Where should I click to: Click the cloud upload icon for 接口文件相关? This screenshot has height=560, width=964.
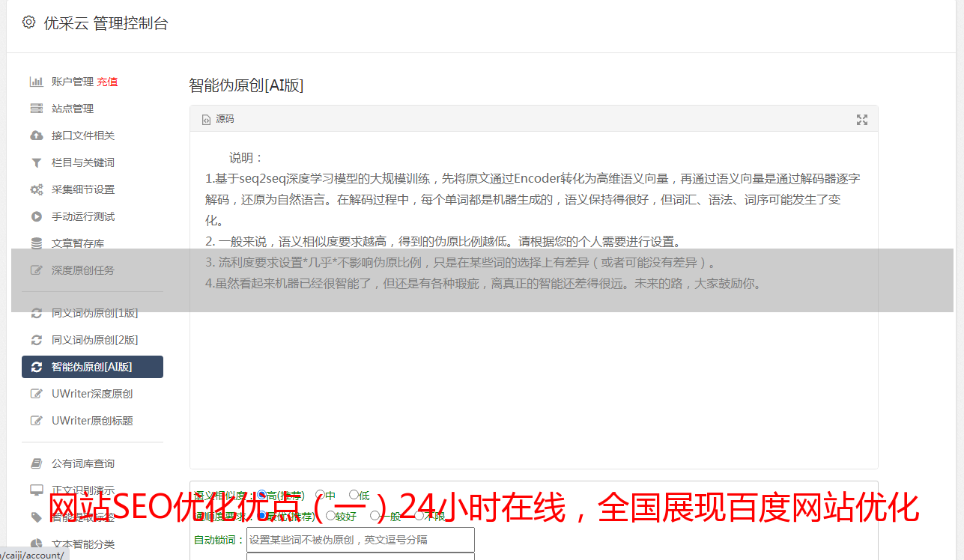pyautogui.click(x=36, y=136)
